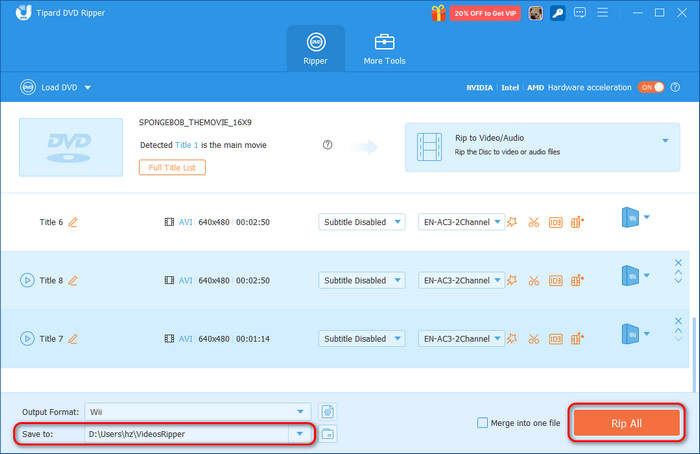Choose output format icon for Title 7

(630, 334)
